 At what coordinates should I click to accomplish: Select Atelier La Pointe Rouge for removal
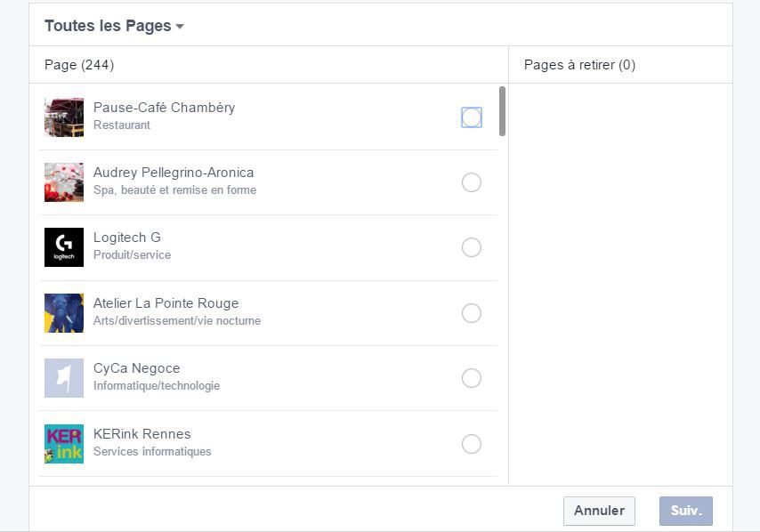471,312
